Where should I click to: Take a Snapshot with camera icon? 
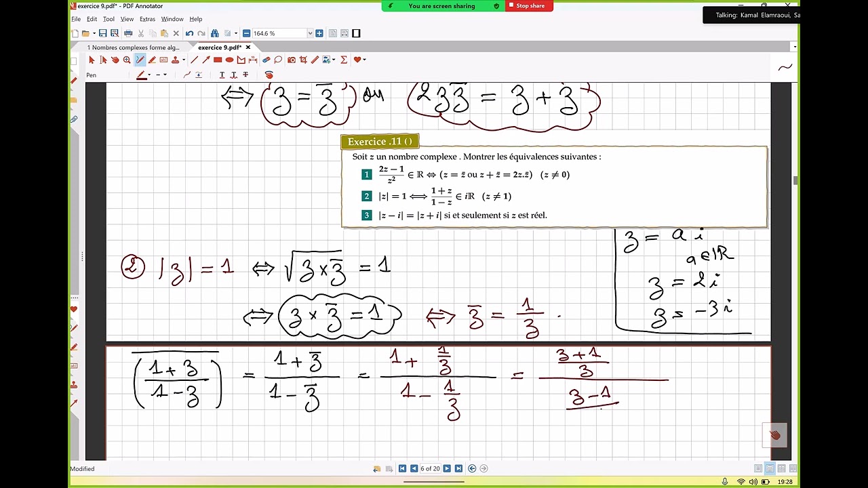[292, 60]
